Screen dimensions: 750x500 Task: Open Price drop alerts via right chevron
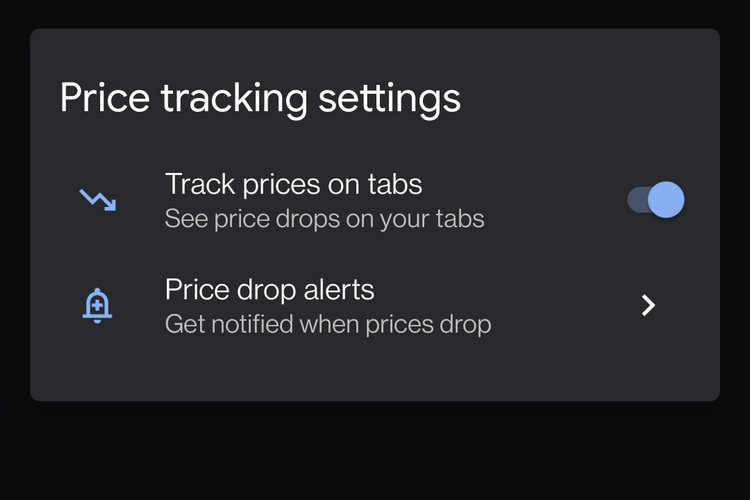[x=648, y=305]
